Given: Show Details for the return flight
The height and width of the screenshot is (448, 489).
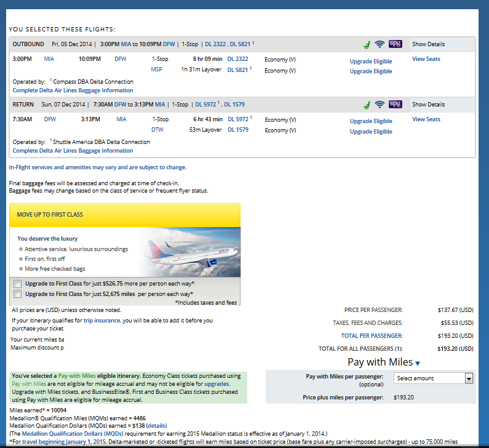Looking at the screenshot, I should point(428,105).
